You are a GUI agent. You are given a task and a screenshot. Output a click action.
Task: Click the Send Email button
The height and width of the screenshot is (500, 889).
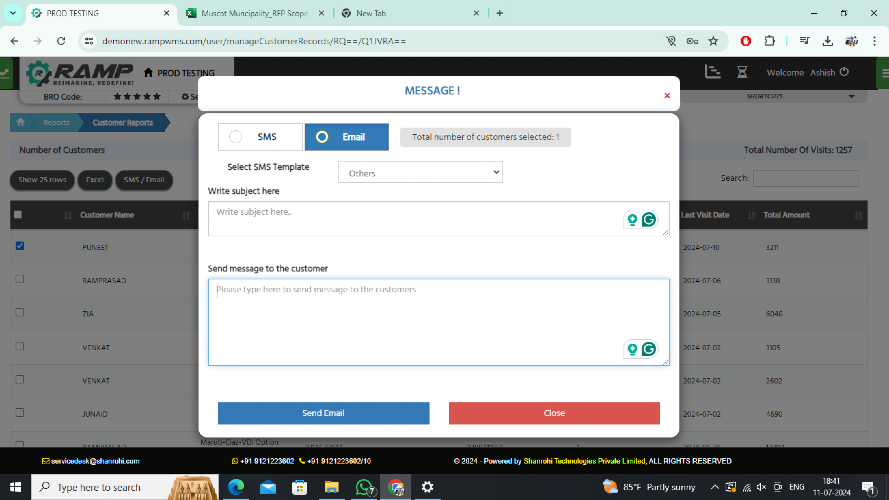(323, 413)
